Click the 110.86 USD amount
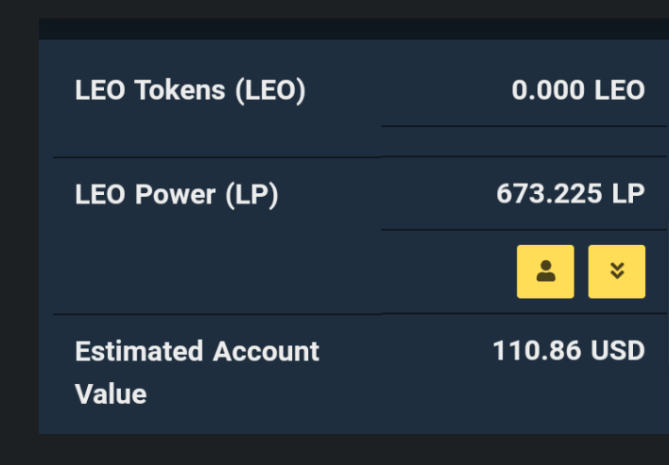 click(568, 351)
